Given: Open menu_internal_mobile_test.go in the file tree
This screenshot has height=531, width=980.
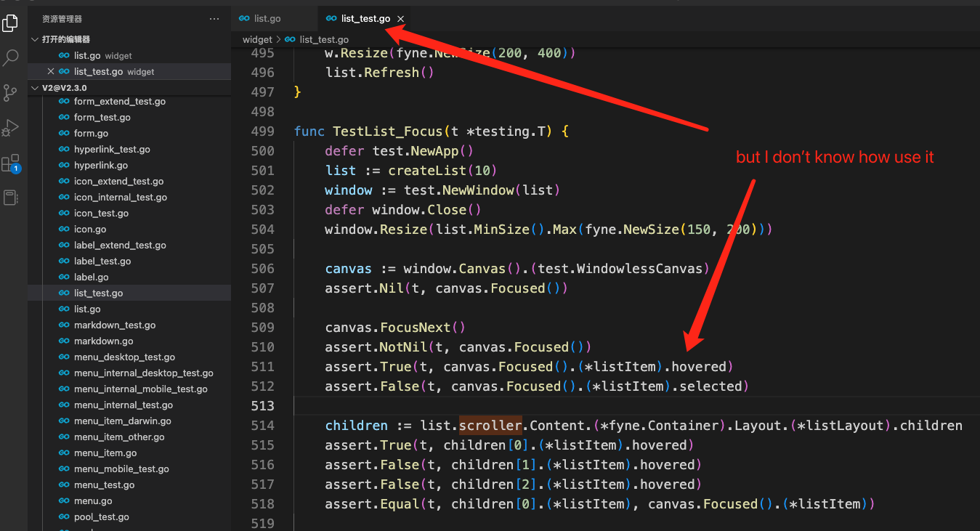Looking at the screenshot, I should [x=129, y=389].
